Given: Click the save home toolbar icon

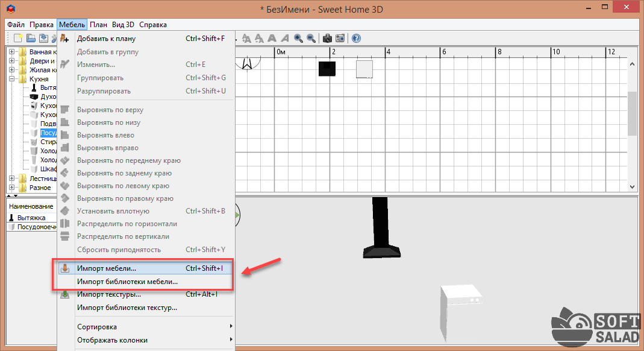Looking at the screenshot, I should (x=43, y=39).
